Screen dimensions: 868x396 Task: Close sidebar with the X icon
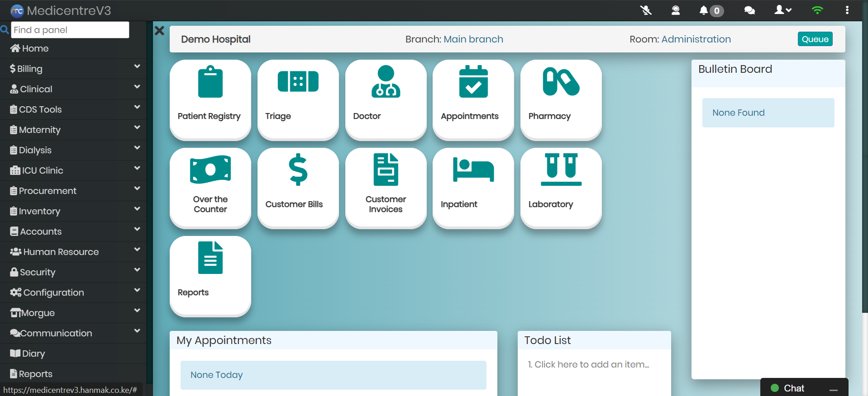click(x=159, y=31)
